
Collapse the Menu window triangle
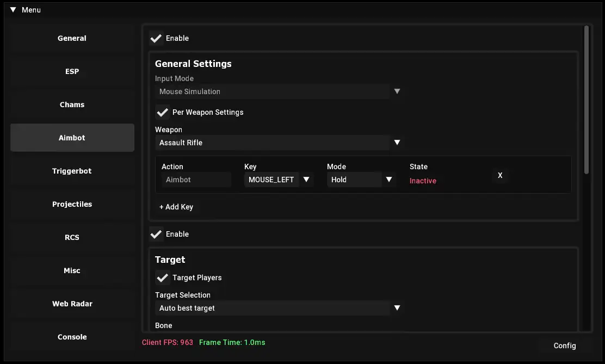13,10
